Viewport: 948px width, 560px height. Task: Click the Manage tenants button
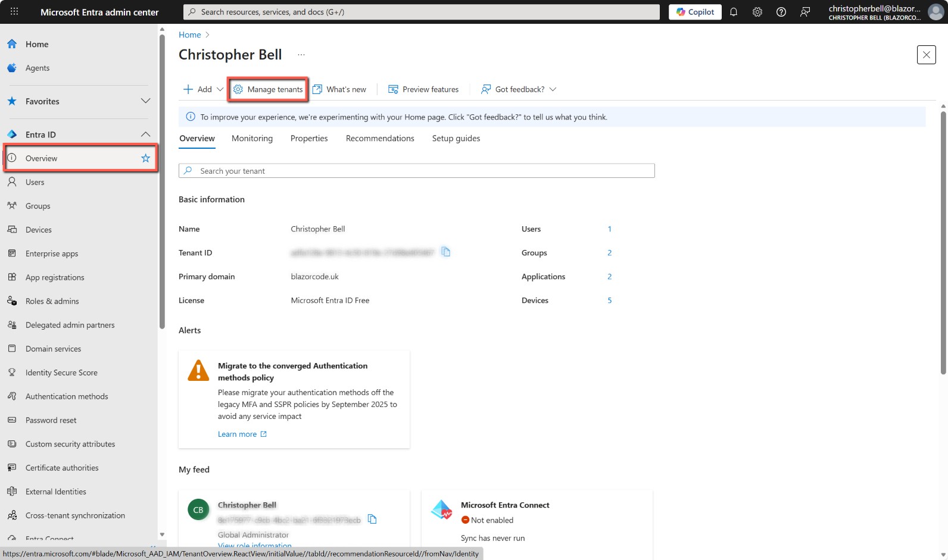click(268, 89)
